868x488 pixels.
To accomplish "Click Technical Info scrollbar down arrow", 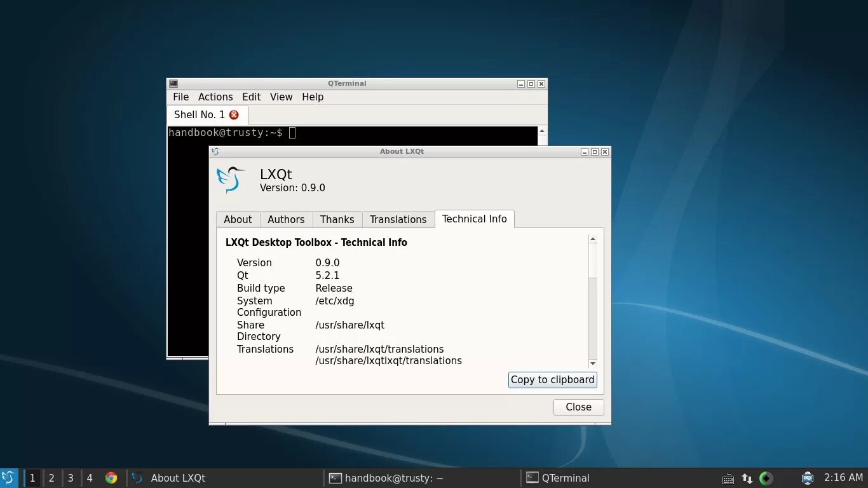I will 593,363.
